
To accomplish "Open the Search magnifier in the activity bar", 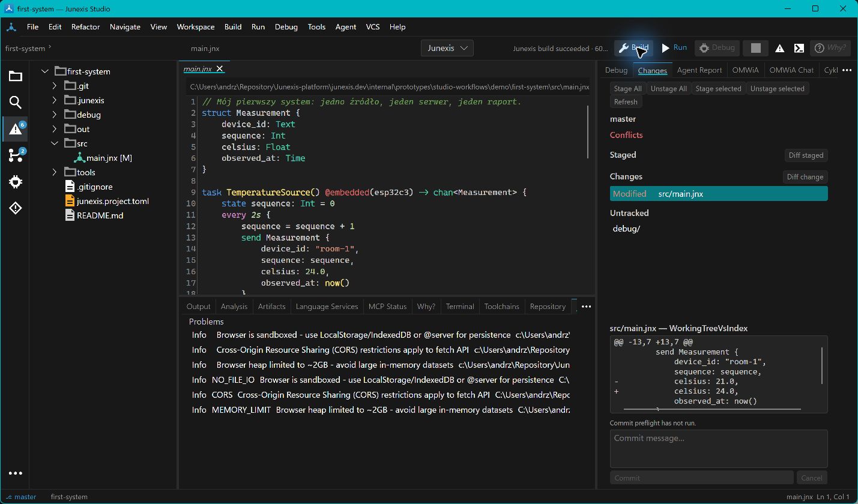I will coord(16,102).
